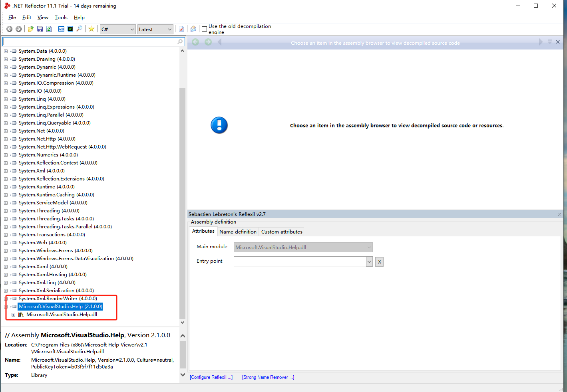Toggle Use the old decompilation engine checkbox
The width and height of the screenshot is (567, 392).
coord(205,29)
